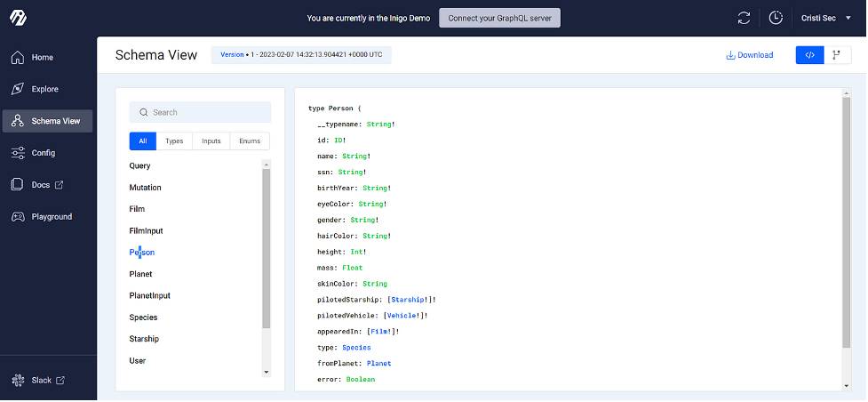Image resolution: width=868 pixels, height=402 pixels.
Task: Click Connect your GraphQL server button
Action: click(500, 18)
